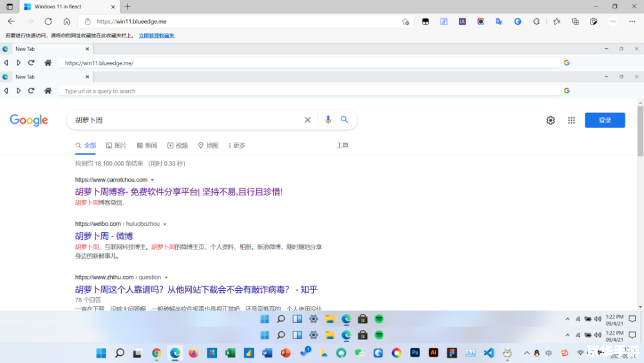Image resolution: width=644 pixels, height=363 pixels.
Task: Click the 'Type url or a query' field
Action: click(309, 91)
